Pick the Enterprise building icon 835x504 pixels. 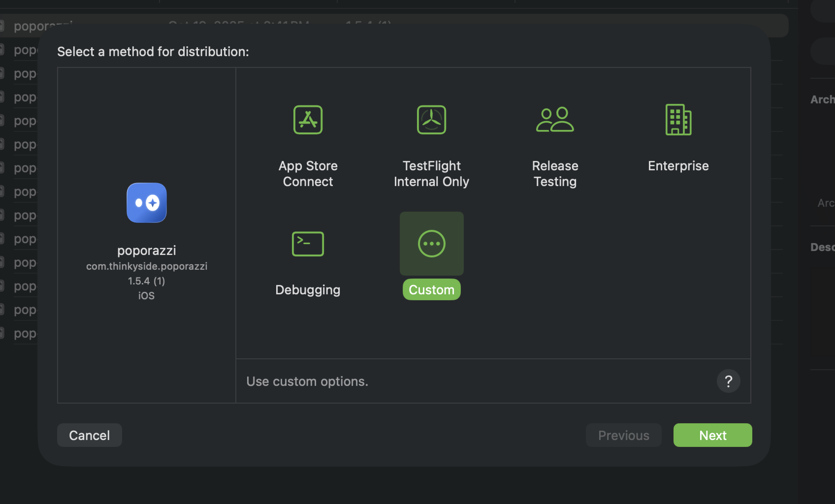click(678, 120)
